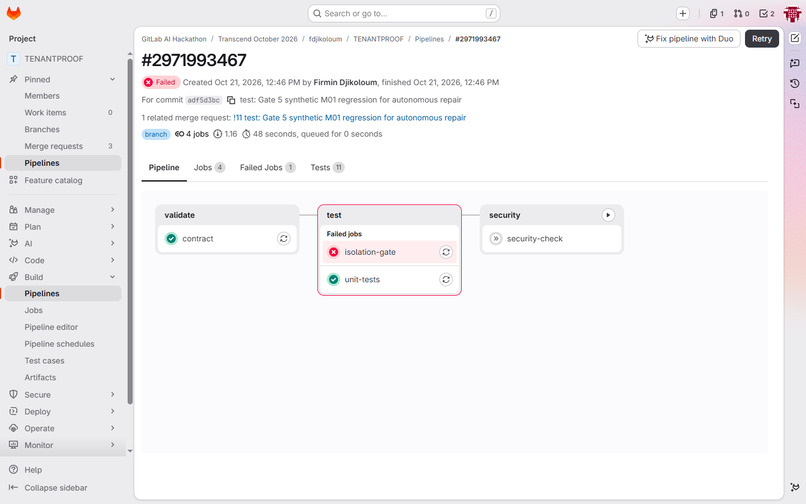Open the user avatar menu
This screenshot has height=504, width=806.
(792, 14)
